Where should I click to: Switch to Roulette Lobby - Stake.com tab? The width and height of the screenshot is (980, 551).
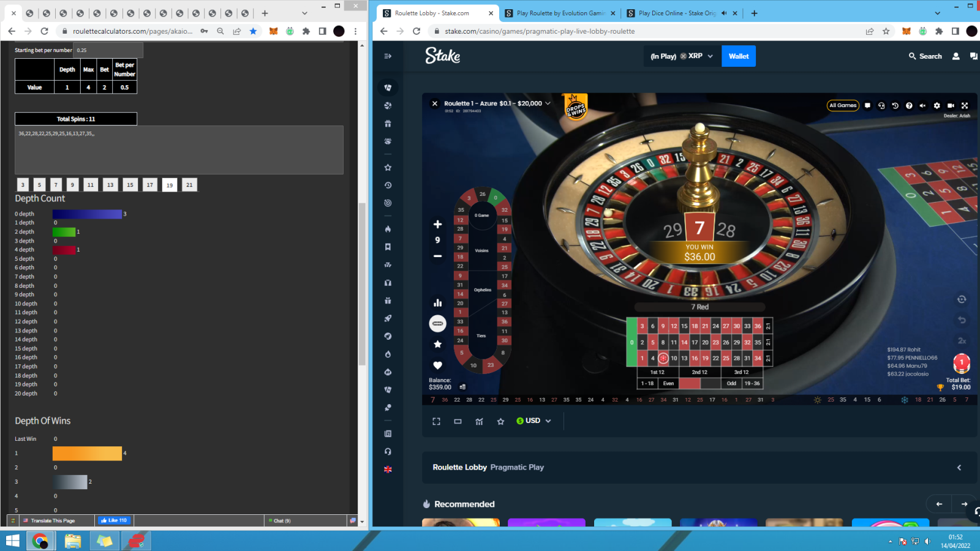coord(437,13)
